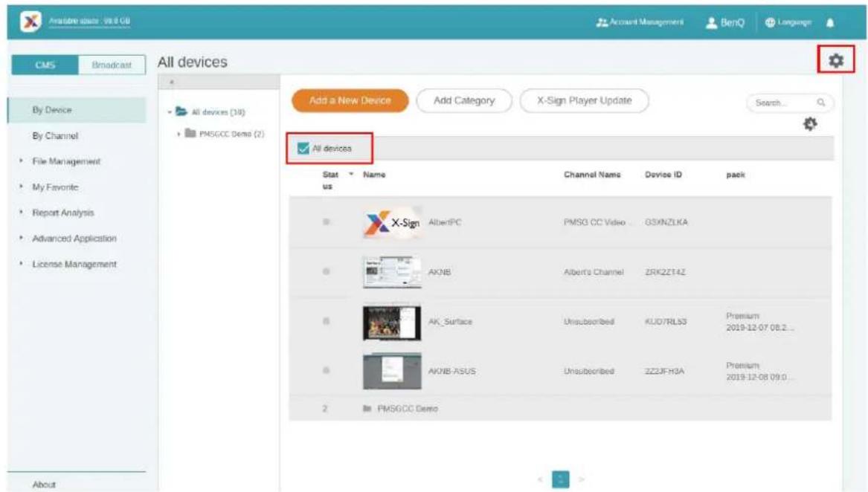Open the AKNB-ASUS device thumbnail
The height and width of the screenshot is (492, 868).
point(392,371)
